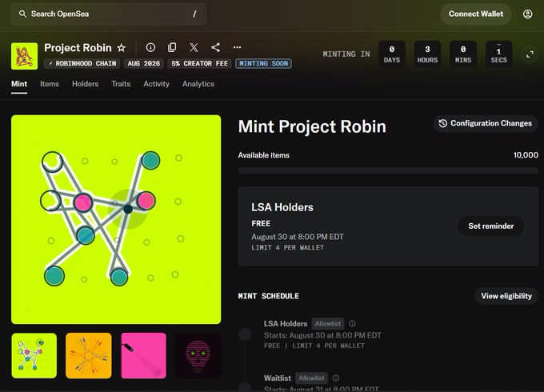544x392 pixels.
Task: Click the HOURS countdown box
Action: pos(427,54)
